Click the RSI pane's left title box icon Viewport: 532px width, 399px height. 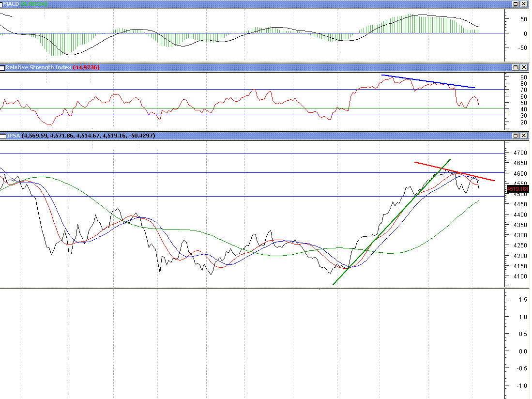click(2, 67)
